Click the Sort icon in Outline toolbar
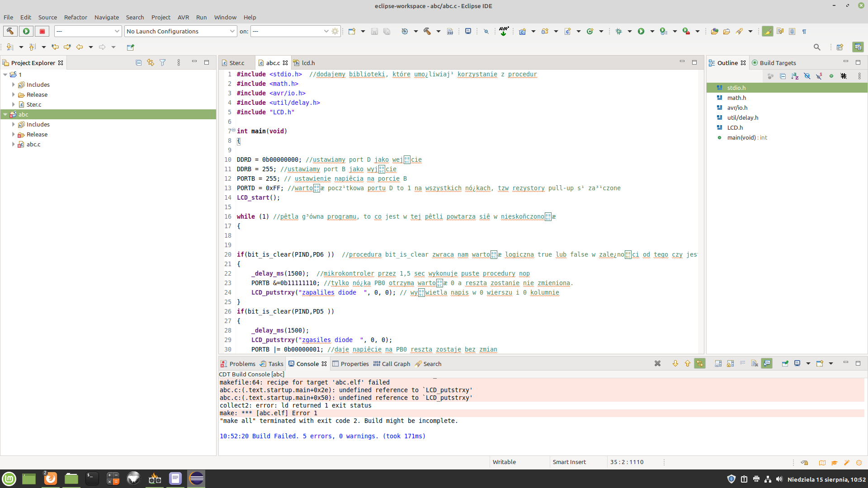This screenshot has height=488, width=868. (795, 76)
